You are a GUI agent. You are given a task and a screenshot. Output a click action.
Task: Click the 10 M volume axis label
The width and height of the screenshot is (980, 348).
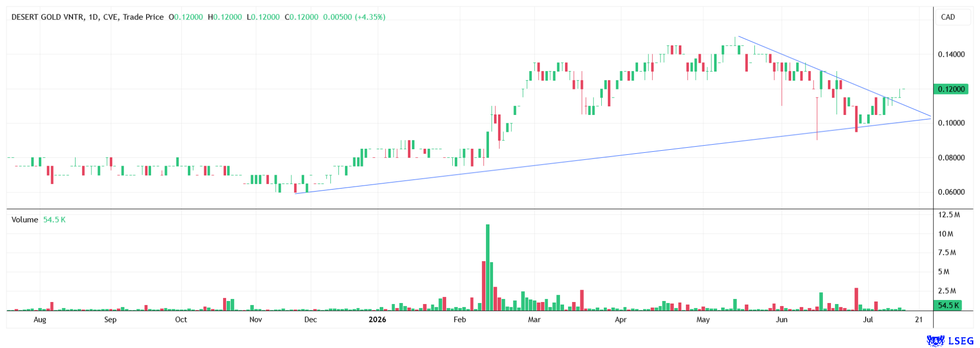coord(945,234)
